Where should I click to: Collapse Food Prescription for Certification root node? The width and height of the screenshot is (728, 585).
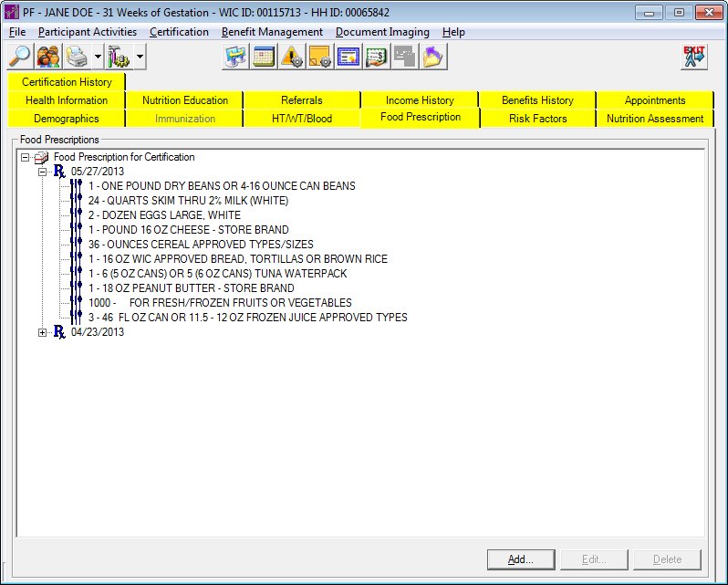pyautogui.click(x=25, y=157)
